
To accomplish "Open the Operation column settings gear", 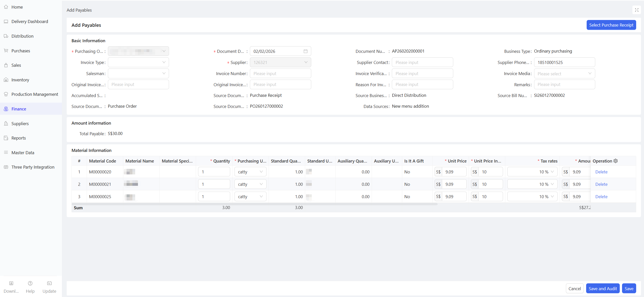I will [616, 161].
